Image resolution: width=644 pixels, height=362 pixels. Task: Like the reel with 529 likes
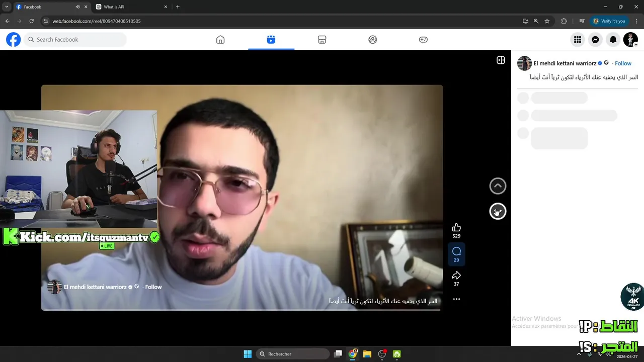point(456,228)
